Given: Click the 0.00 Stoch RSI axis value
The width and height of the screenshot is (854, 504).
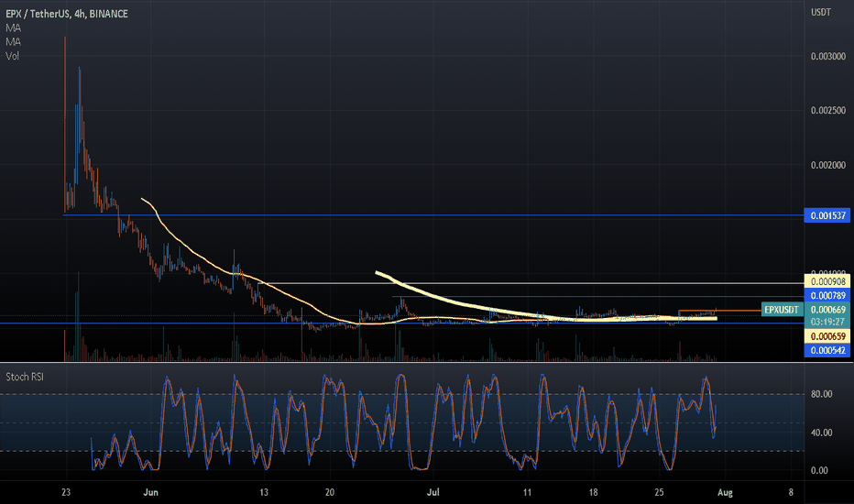Looking at the screenshot, I should click(819, 470).
